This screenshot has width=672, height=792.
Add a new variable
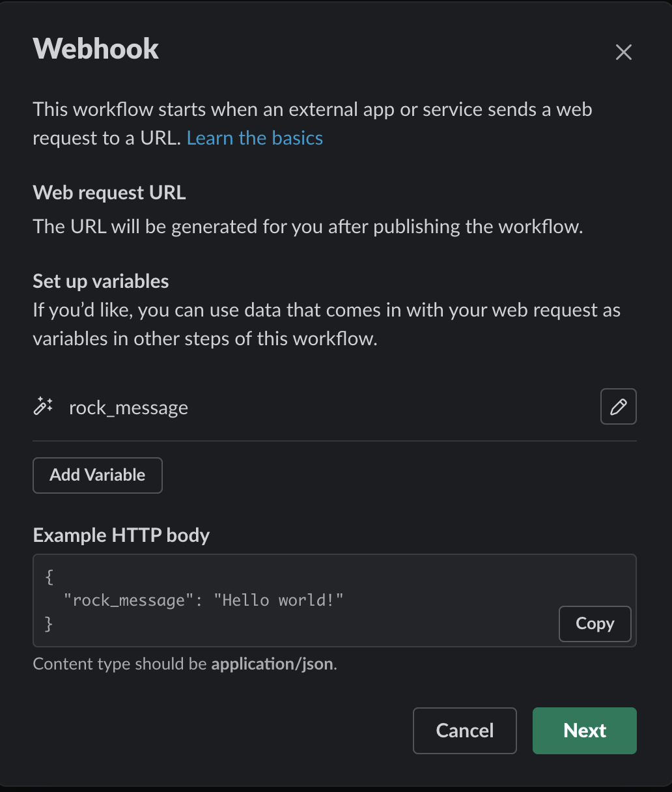tap(98, 475)
